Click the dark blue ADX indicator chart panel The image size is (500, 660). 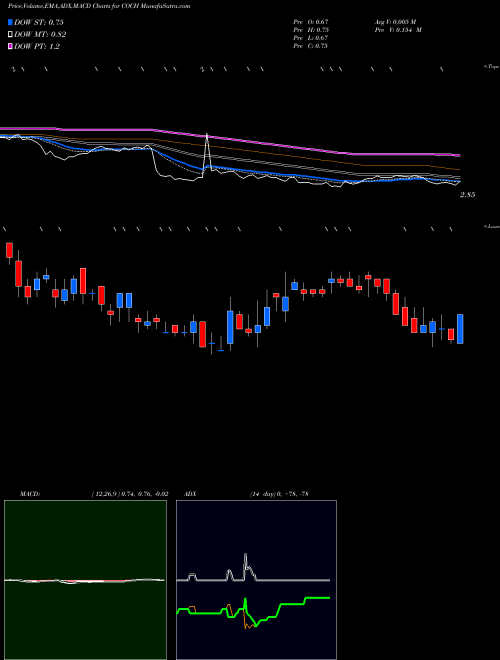[256, 580]
